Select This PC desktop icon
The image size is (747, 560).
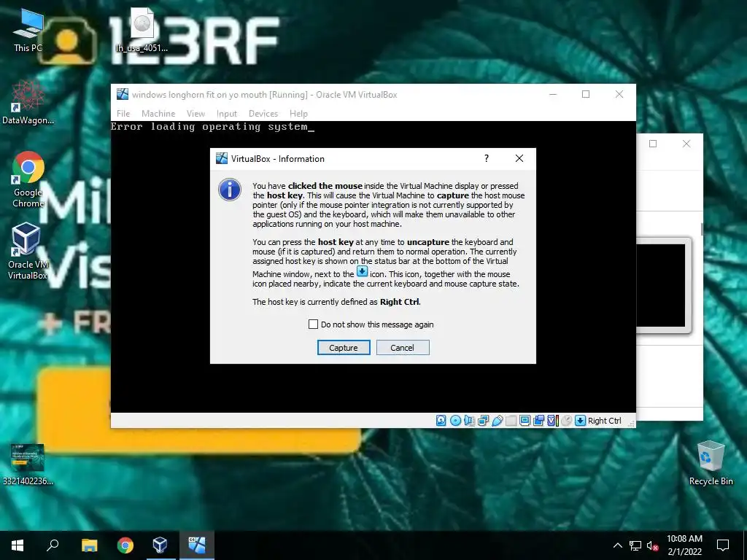28,31
